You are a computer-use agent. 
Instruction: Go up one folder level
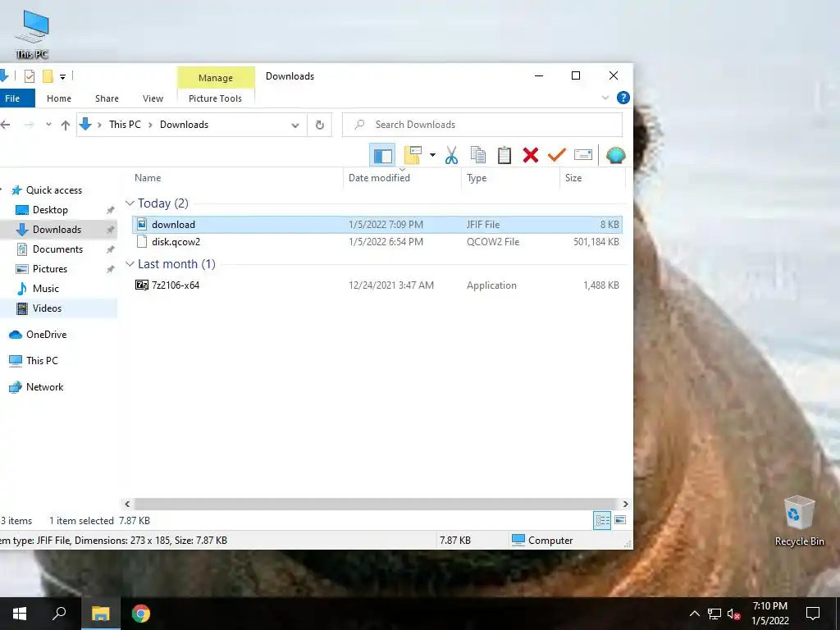coord(66,125)
